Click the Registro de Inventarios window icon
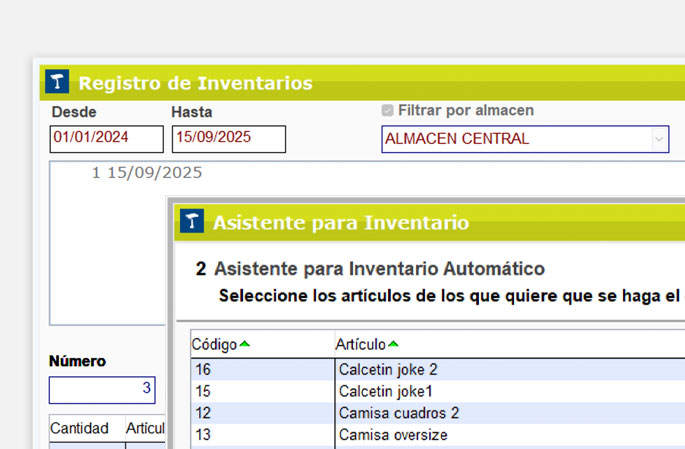The height and width of the screenshot is (449, 685). coord(57,81)
